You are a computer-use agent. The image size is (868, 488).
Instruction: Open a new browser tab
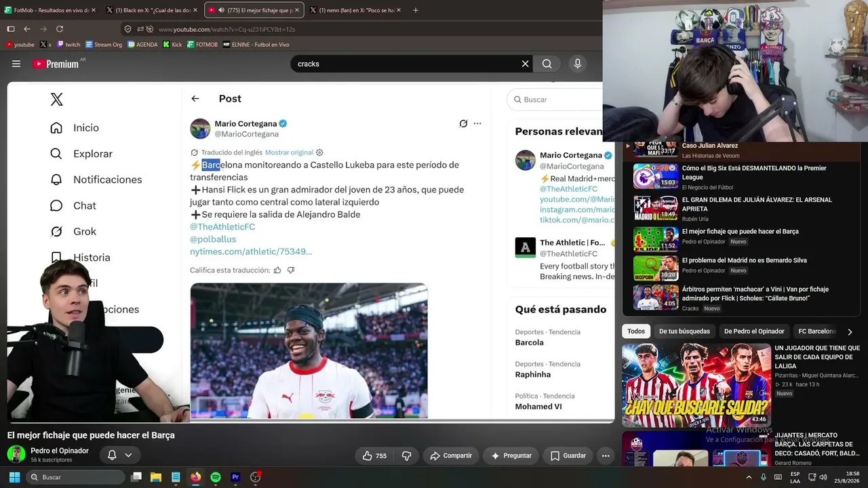416,10
